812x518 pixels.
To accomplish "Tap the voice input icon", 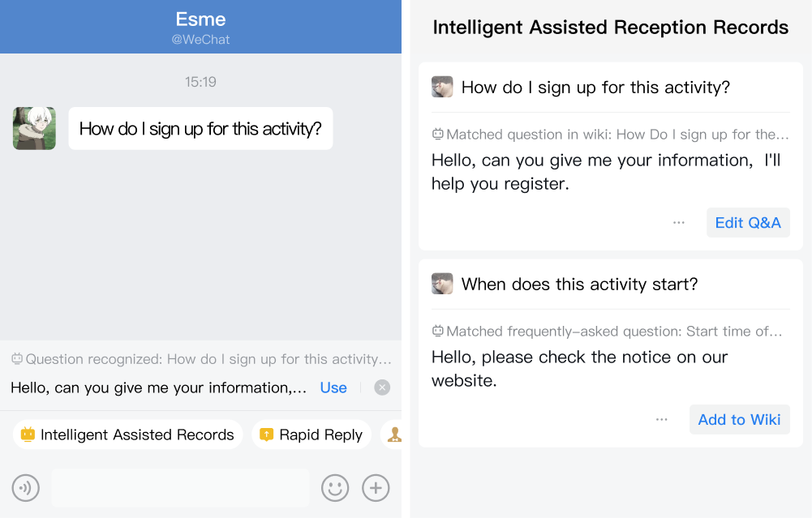I will tap(25, 487).
